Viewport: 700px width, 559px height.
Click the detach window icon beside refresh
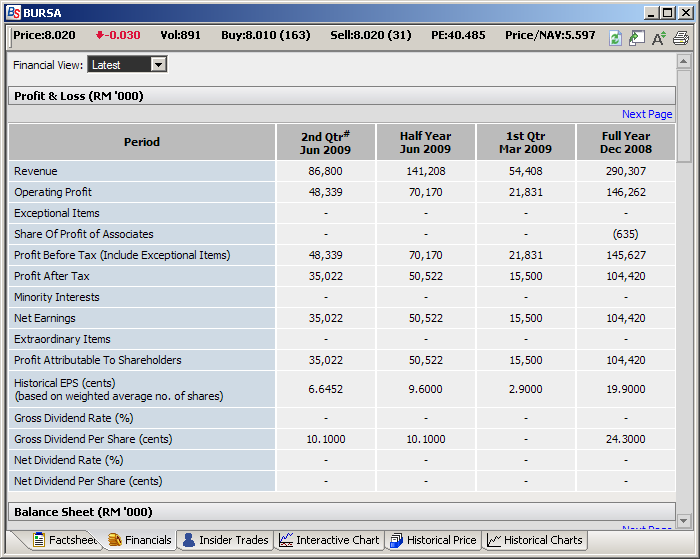pos(637,38)
